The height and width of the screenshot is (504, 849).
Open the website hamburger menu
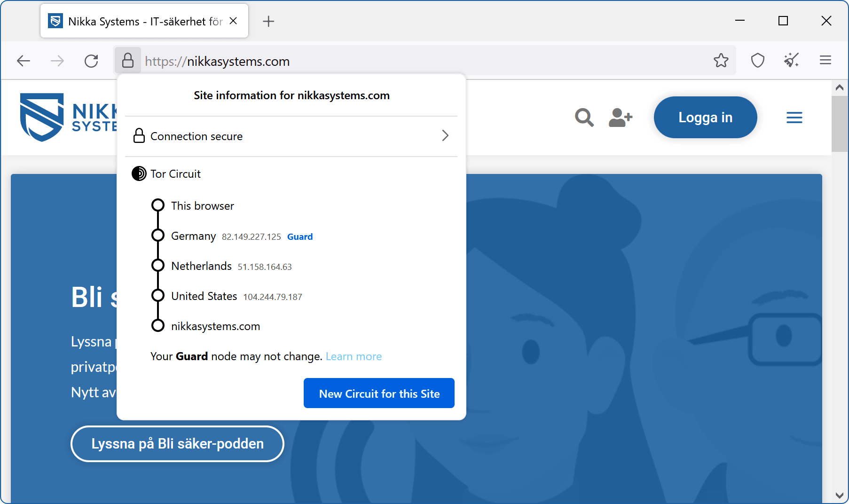tap(794, 118)
